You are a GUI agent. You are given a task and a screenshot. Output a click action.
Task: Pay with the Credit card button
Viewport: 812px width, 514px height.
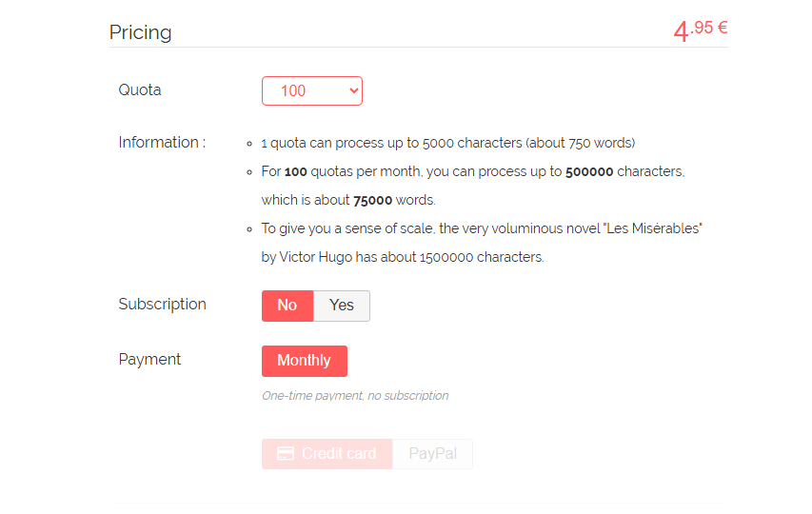(x=327, y=454)
